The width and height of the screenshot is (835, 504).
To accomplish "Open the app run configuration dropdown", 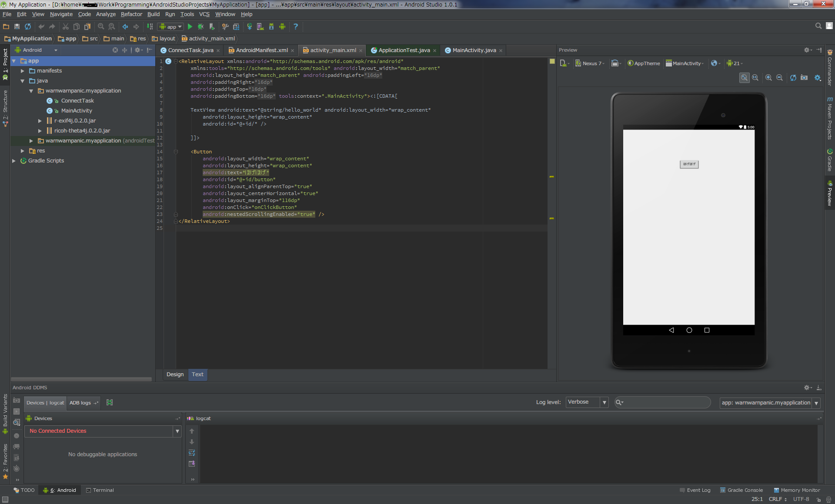I will click(170, 27).
